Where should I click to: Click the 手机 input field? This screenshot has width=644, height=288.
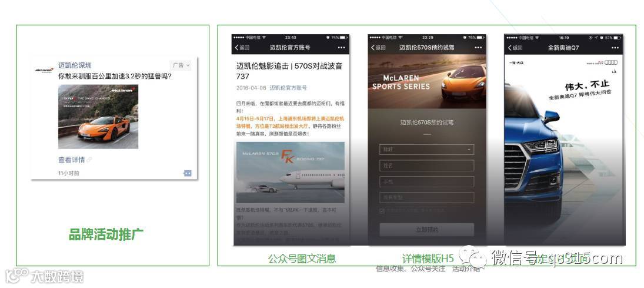click(427, 181)
